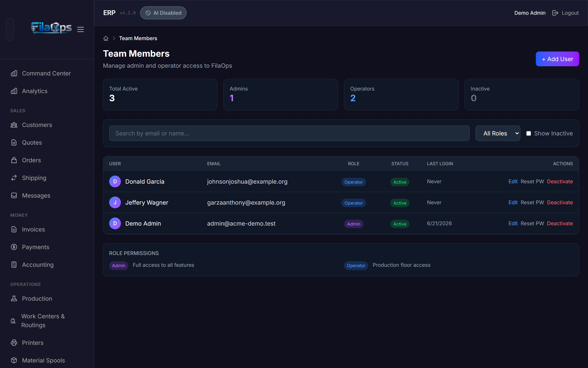The height and width of the screenshot is (368, 588).
Task: Click the Quotes document icon
Action: tap(14, 143)
